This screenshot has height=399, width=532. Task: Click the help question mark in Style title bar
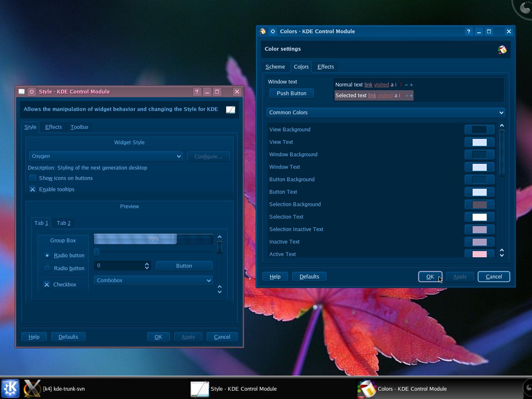[x=197, y=91]
